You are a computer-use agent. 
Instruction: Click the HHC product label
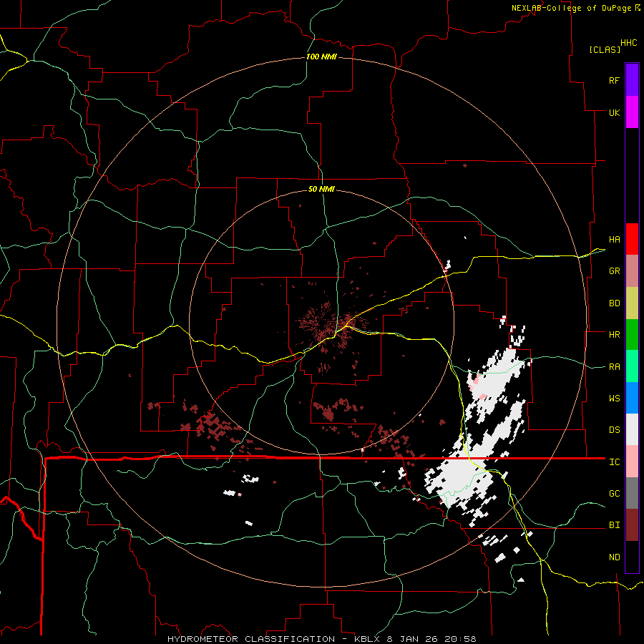coord(629,43)
